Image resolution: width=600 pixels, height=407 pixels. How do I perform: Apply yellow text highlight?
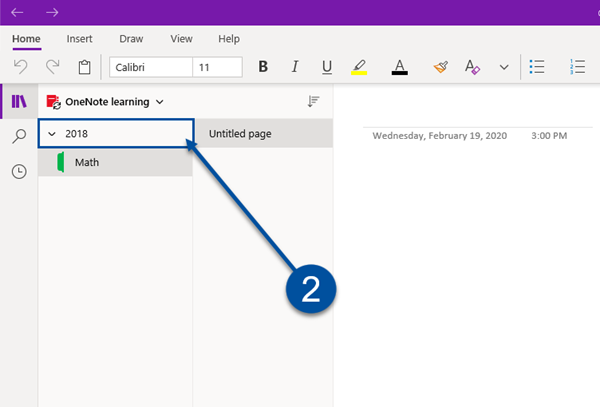tap(359, 67)
